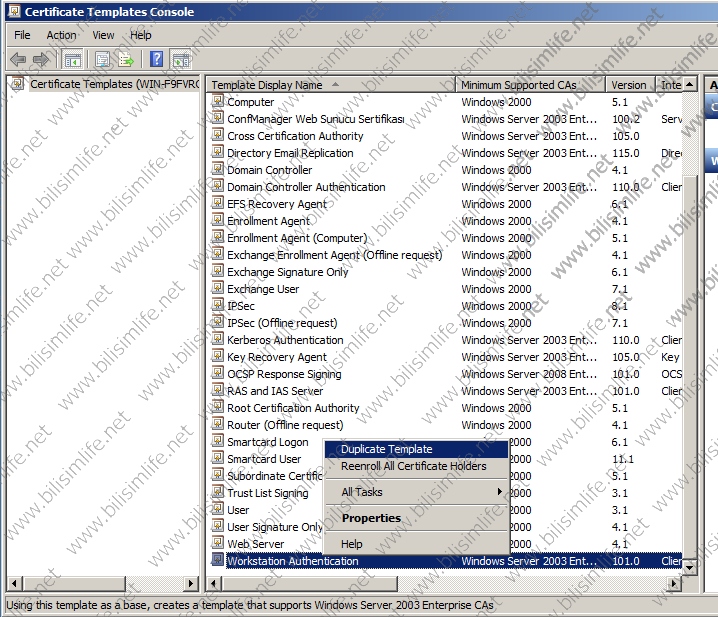Viewport: 718px width, 617px height.
Task: Select the ConfManager Web Sunucu Sertifikası row
Action: (316, 119)
